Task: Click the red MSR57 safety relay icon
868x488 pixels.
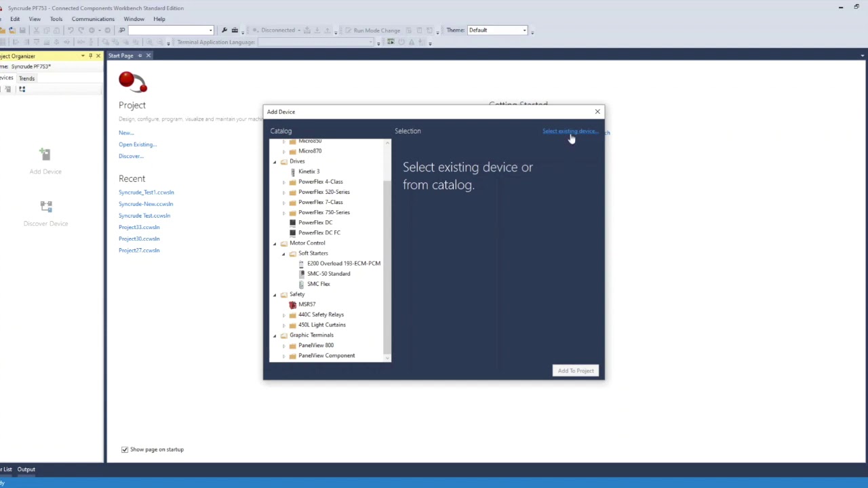Action: (292, 304)
